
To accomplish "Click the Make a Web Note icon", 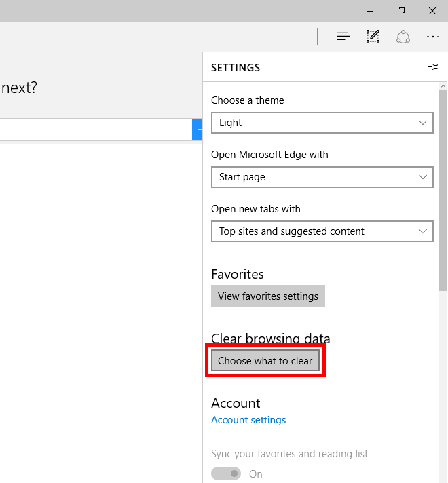I will click(x=373, y=37).
